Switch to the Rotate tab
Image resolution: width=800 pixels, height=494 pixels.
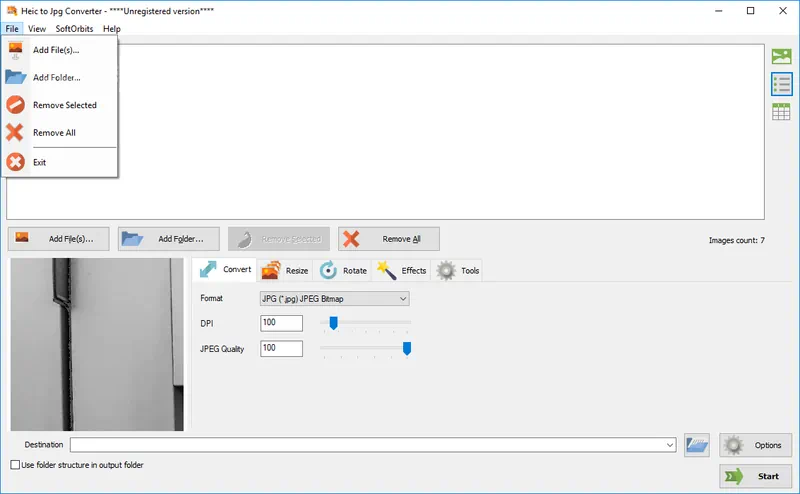(343, 270)
